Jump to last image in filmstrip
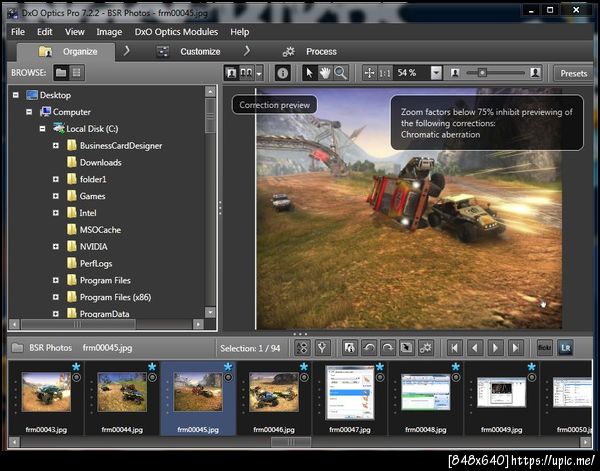The width and height of the screenshot is (600, 471). (x=515, y=348)
